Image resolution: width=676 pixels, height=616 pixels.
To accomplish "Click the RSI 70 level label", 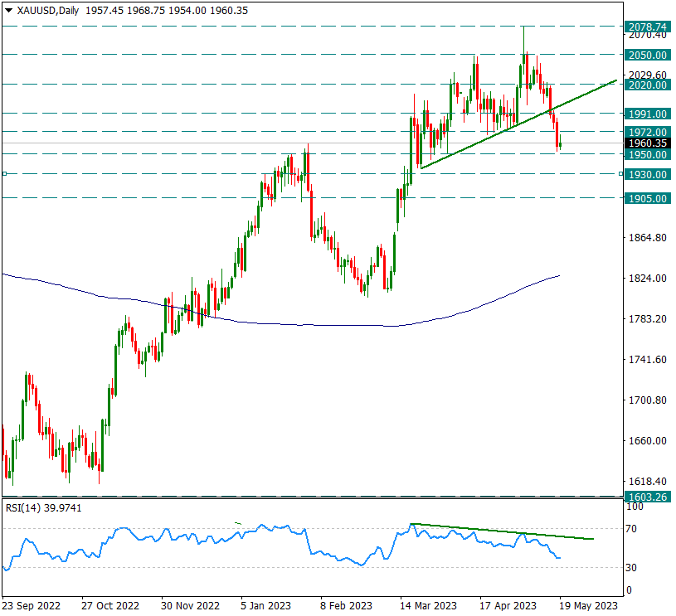I will 630,528.
